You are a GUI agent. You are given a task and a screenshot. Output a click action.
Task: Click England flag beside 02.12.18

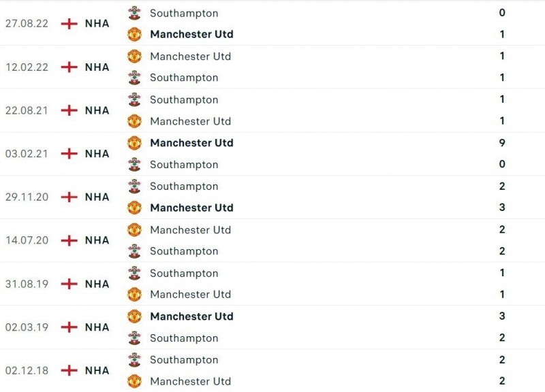coord(69,371)
